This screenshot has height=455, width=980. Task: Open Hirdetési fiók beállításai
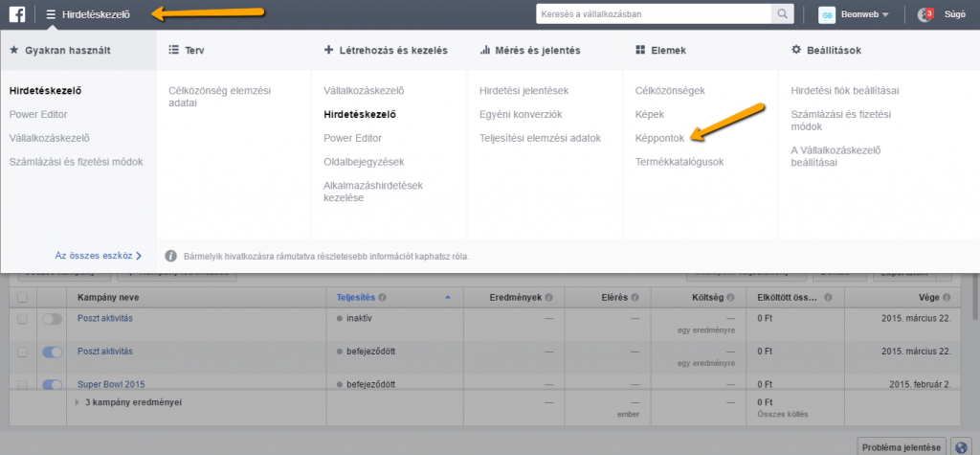845,91
